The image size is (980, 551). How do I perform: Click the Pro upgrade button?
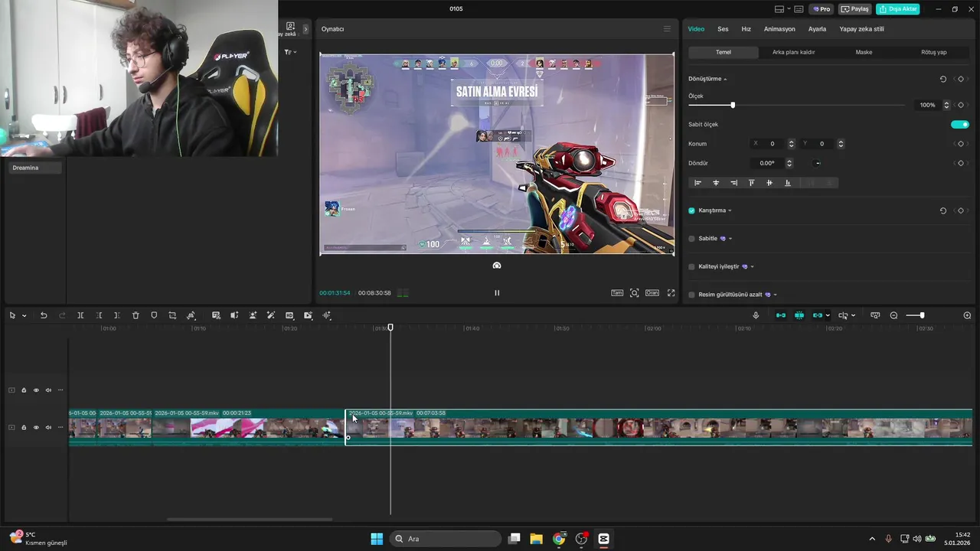pyautogui.click(x=822, y=9)
